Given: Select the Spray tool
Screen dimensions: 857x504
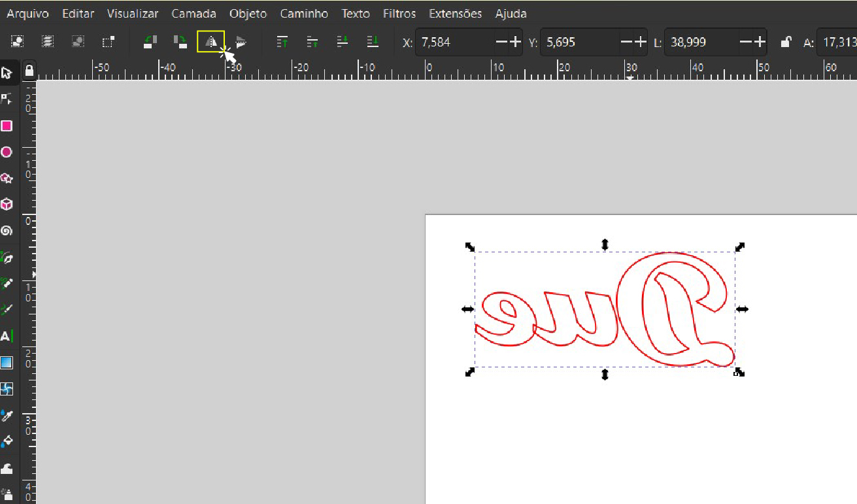Looking at the screenshot, I should (x=7, y=494).
